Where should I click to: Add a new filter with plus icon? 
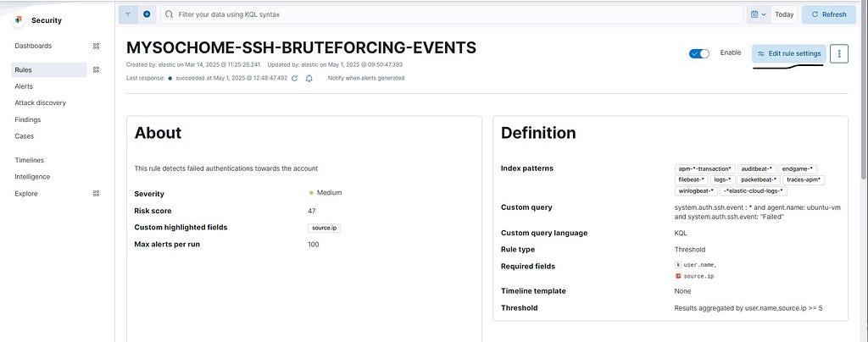[147, 14]
